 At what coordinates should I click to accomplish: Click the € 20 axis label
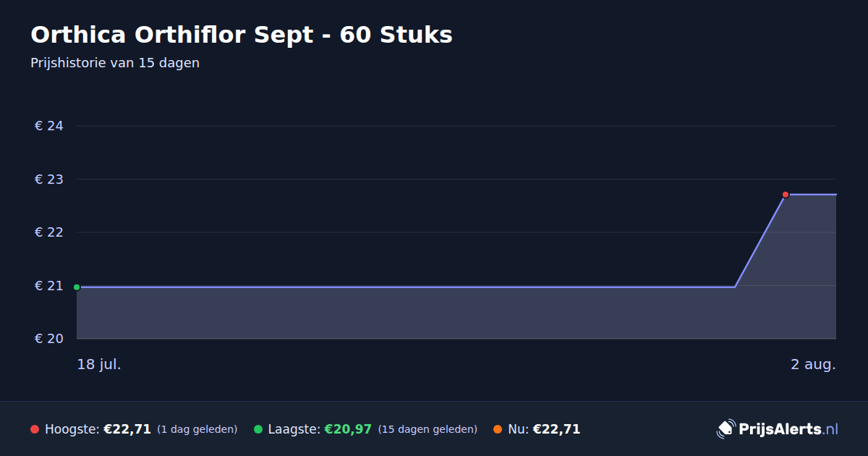49,339
